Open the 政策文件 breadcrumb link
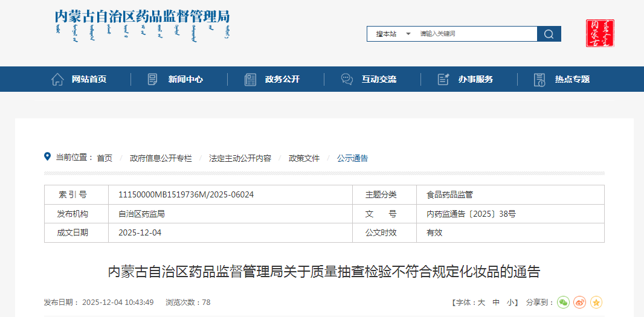 pyautogui.click(x=304, y=158)
